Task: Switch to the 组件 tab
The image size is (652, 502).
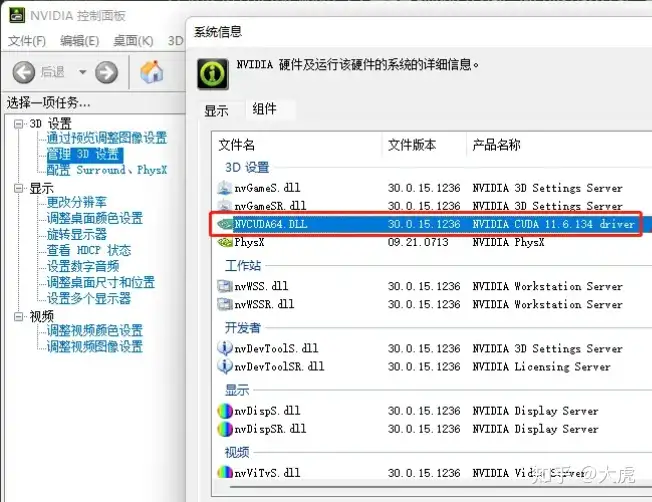Action: tap(264, 109)
